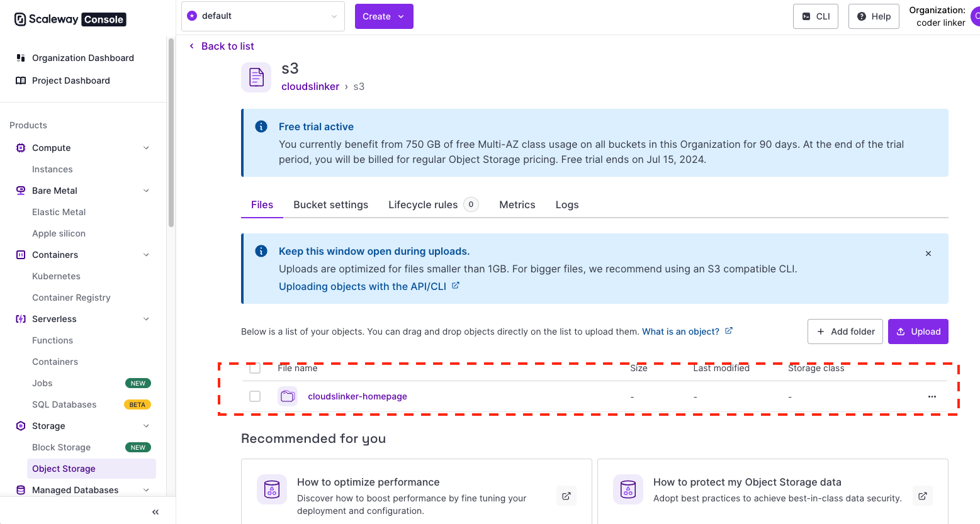Viewport: 980px width, 524px height.
Task: Select the cloudslinker-homepage row checkbox
Action: [x=255, y=396]
